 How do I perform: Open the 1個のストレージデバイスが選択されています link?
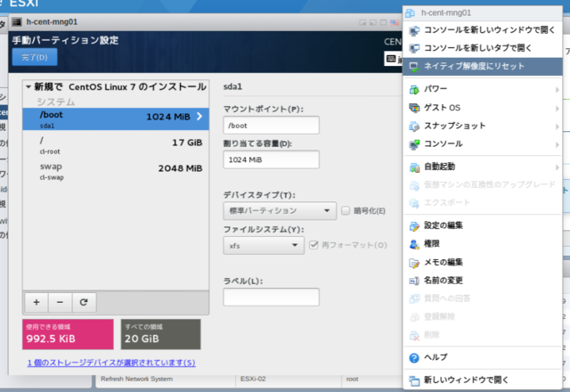111,363
